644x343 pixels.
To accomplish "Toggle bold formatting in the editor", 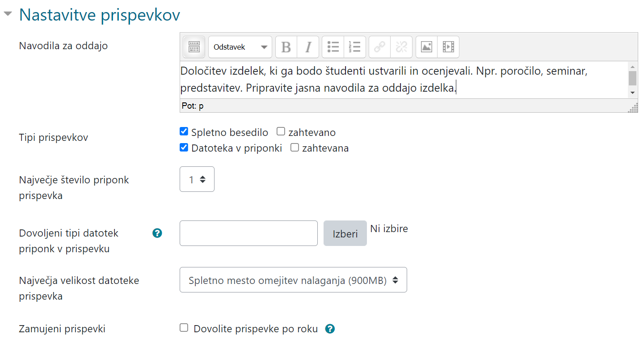I will tap(286, 47).
